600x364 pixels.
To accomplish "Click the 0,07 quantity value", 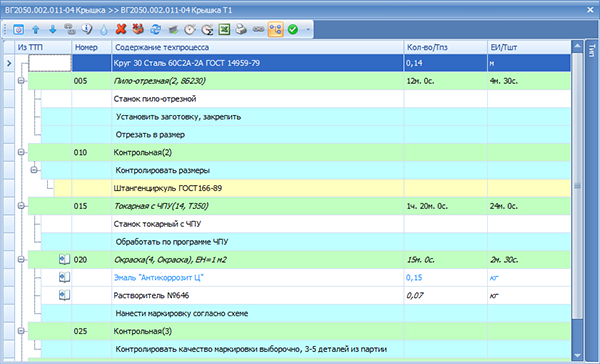I will (415, 295).
